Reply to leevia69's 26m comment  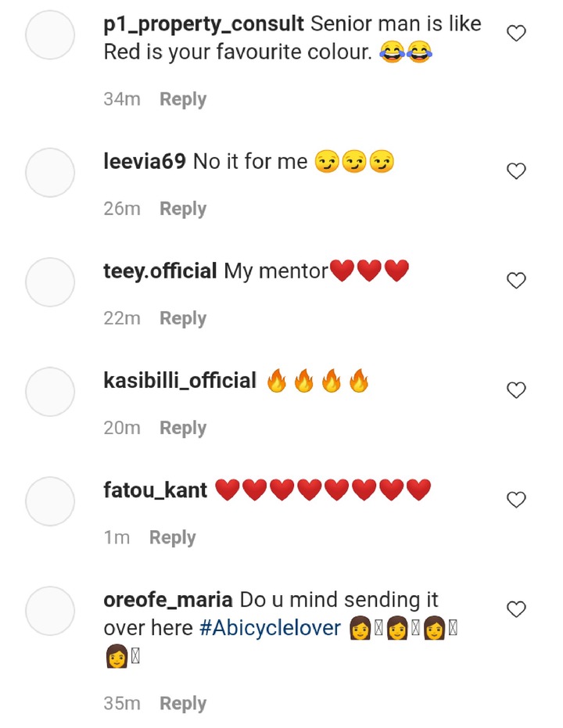coord(183,209)
